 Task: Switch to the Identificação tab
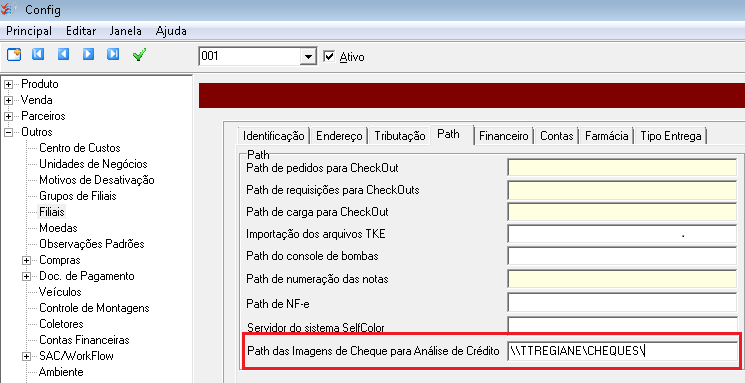click(274, 136)
